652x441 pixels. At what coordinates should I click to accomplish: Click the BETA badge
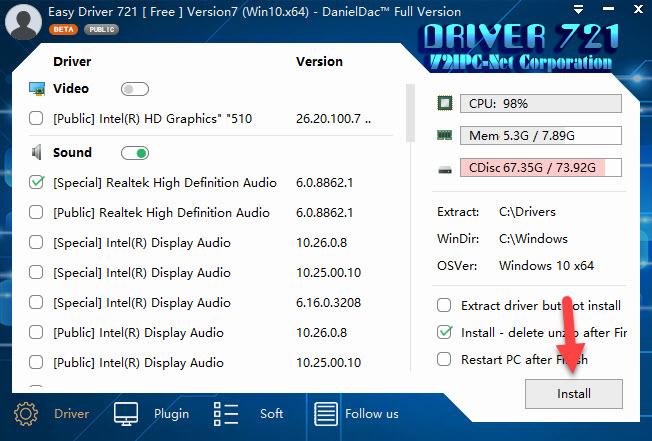point(63,30)
